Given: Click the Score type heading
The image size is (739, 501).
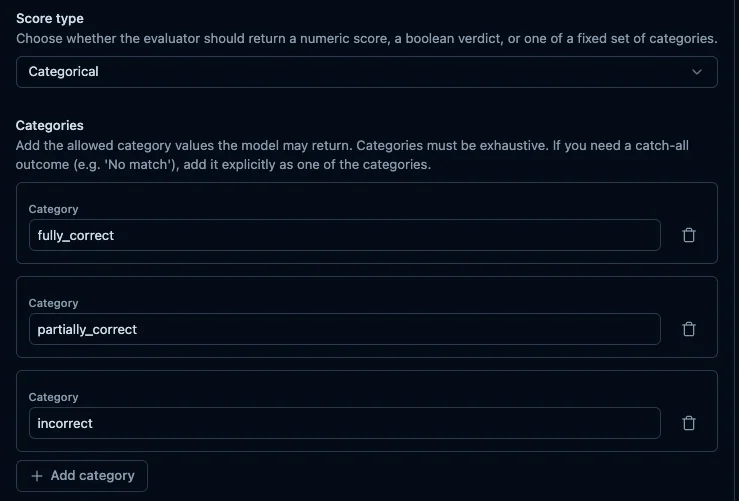Looking at the screenshot, I should pyautogui.click(x=49, y=18).
